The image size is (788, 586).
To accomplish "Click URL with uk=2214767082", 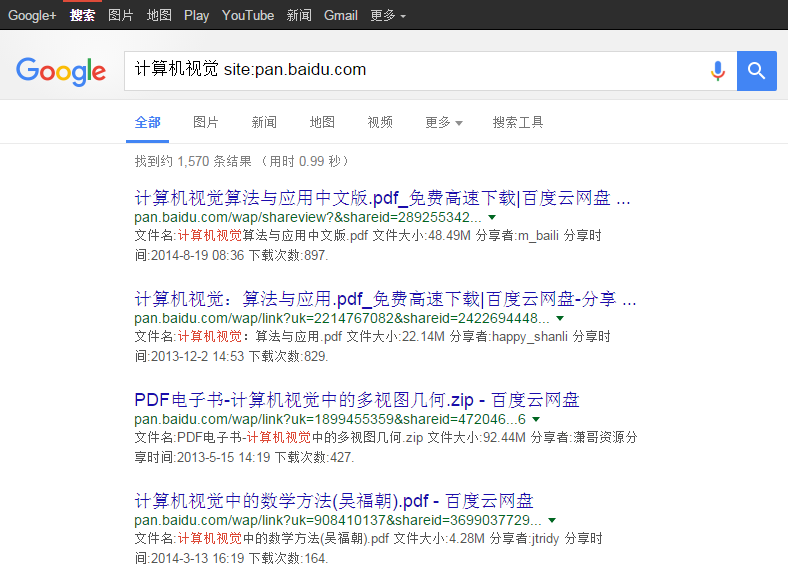I will 342,319.
